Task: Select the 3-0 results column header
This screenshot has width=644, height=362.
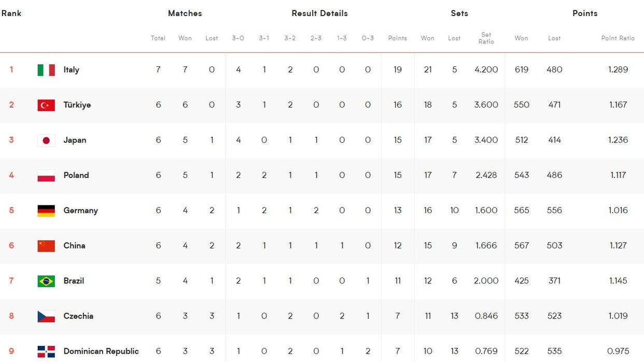Action: click(238, 38)
